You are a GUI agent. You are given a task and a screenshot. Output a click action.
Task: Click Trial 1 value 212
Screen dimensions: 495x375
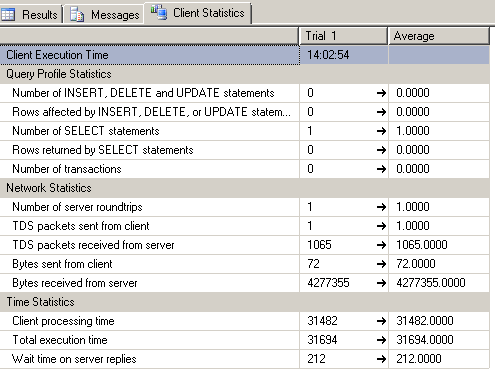point(316,359)
